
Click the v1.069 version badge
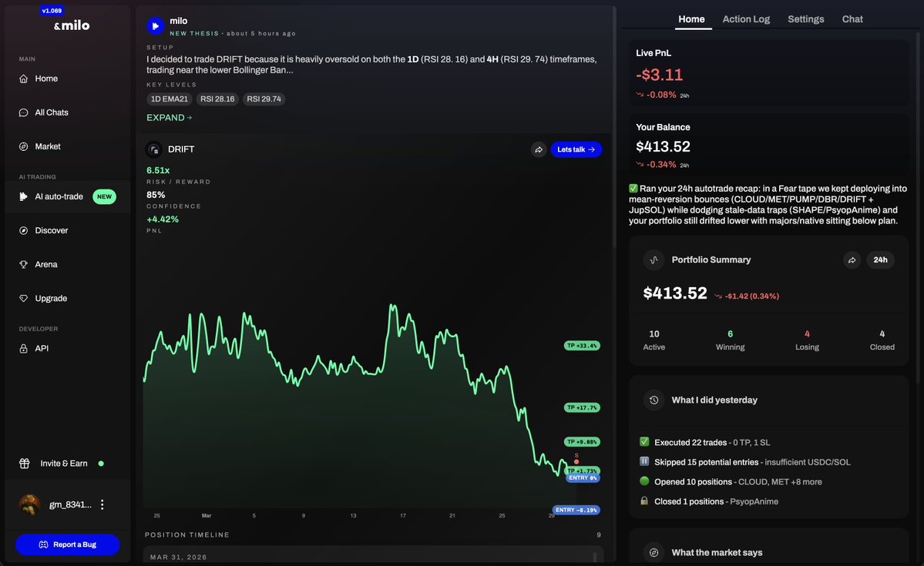[52, 11]
